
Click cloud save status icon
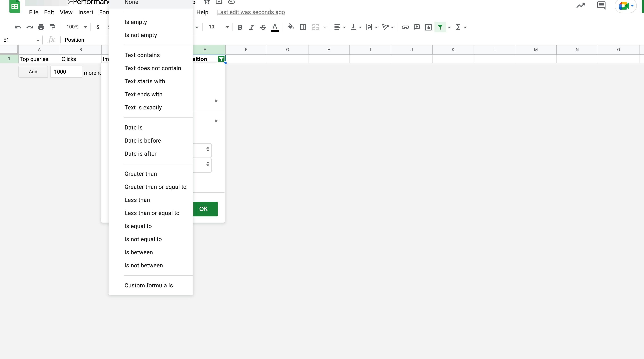(231, 2)
